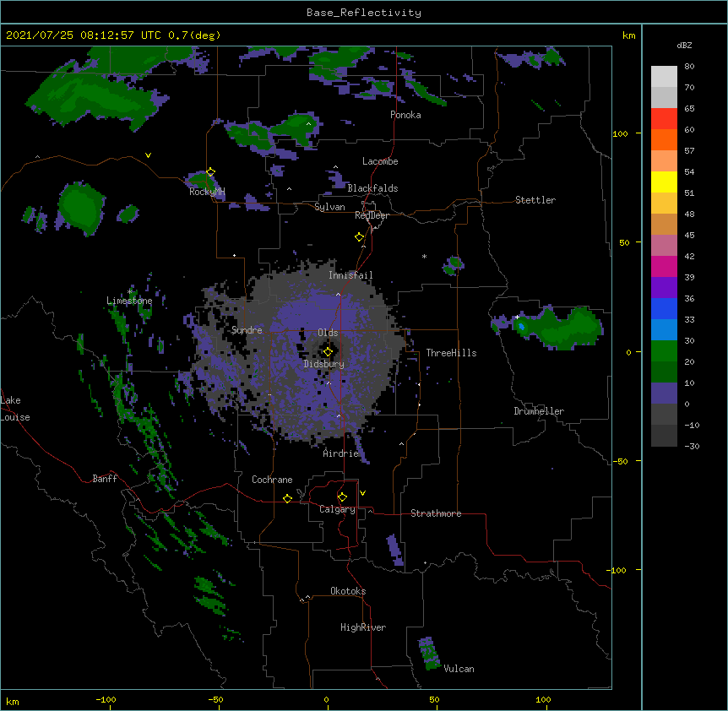728x711 pixels.
Task: Click the Lacombe label
Action: click(380, 161)
